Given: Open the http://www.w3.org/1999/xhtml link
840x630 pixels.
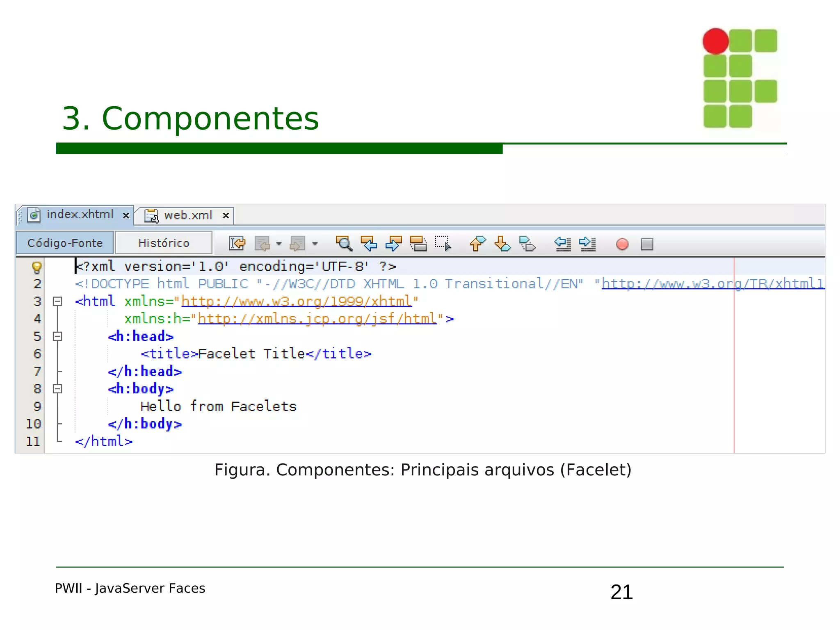Looking at the screenshot, I should coord(296,301).
